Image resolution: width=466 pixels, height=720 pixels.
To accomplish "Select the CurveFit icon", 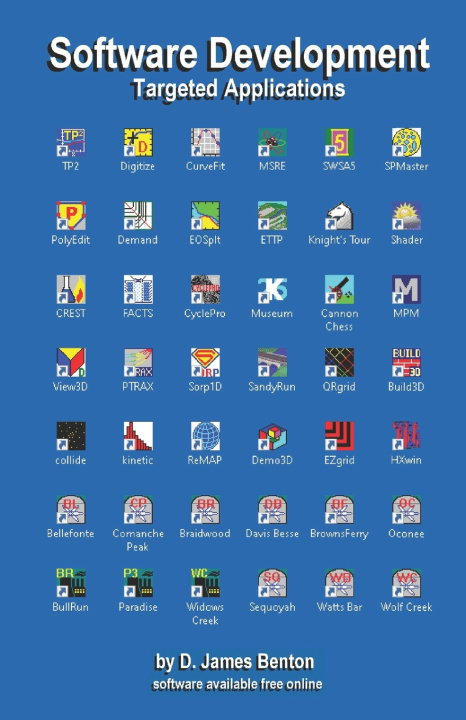I will pos(205,142).
